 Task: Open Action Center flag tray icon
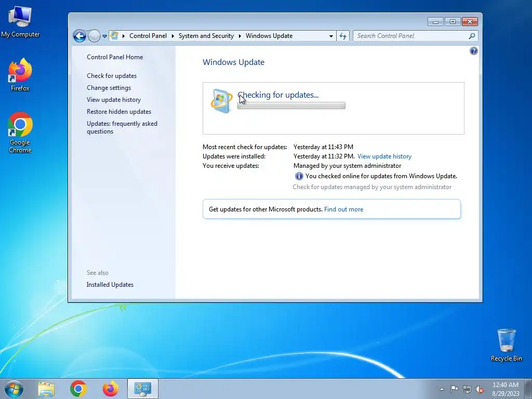point(454,389)
